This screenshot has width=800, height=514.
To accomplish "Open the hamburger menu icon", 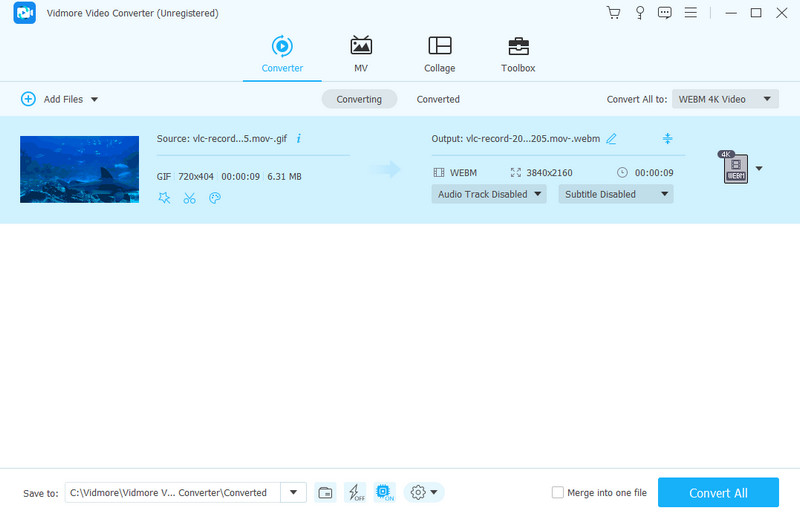I will 690,13.
